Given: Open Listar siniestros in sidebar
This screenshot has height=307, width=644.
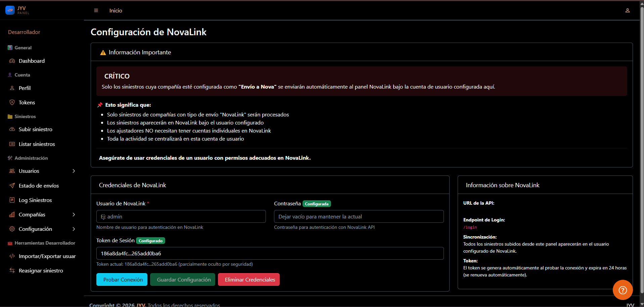Looking at the screenshot, I should coord(37,144).
